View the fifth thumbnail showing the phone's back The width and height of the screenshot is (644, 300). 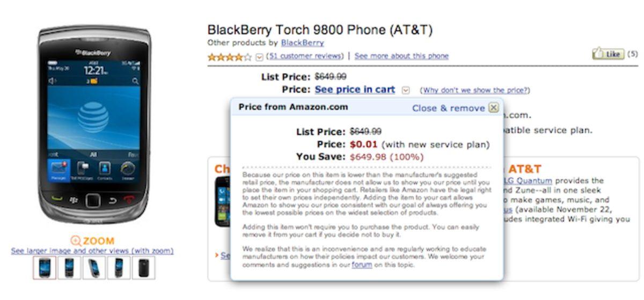(143, 267)
